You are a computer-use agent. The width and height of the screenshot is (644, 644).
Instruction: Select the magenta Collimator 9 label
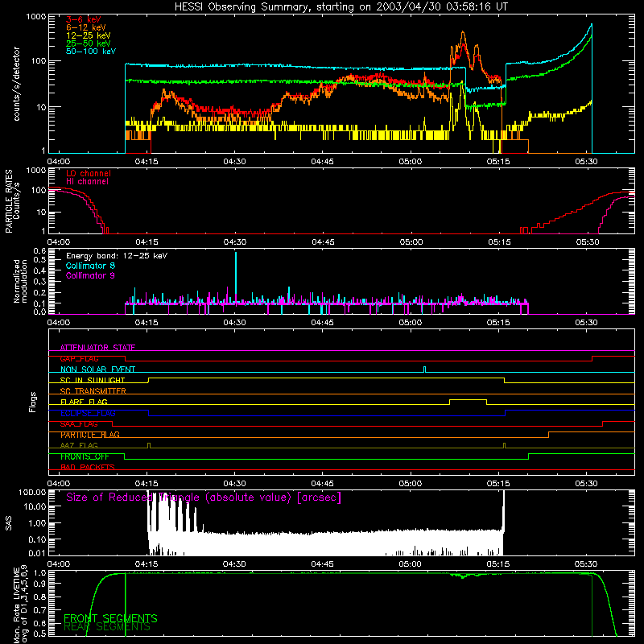click(x=90, y=275)
